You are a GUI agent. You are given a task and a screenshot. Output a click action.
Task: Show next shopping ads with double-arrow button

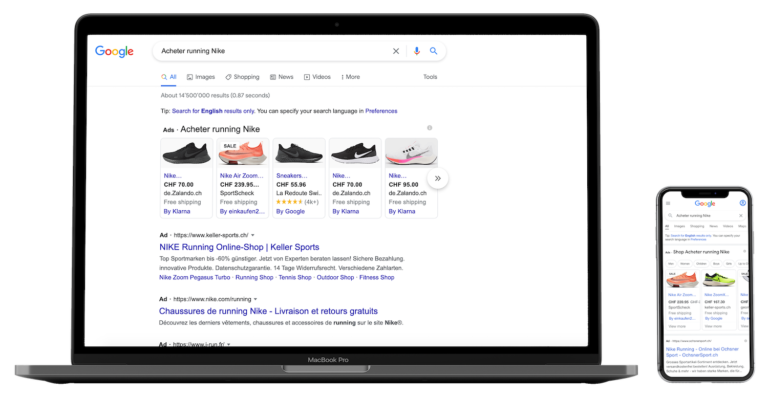tap(438, 178)
